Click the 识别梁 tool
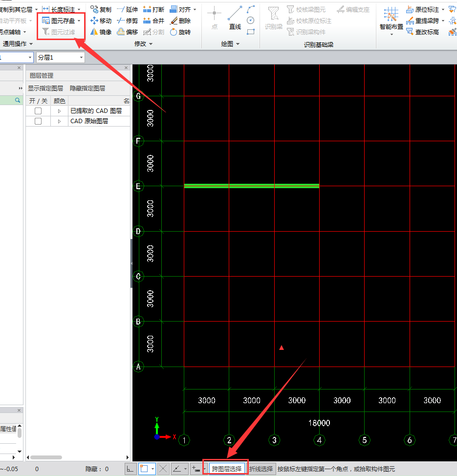 (274, 18)
